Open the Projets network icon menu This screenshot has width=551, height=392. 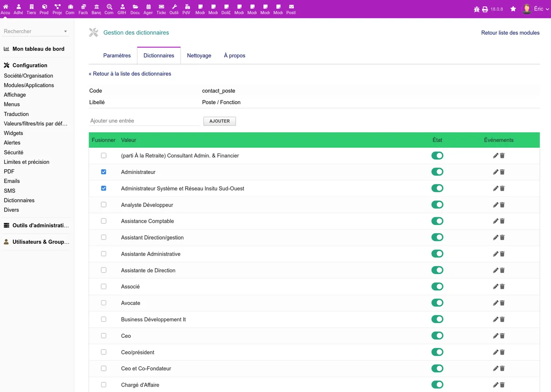(57, 7)
